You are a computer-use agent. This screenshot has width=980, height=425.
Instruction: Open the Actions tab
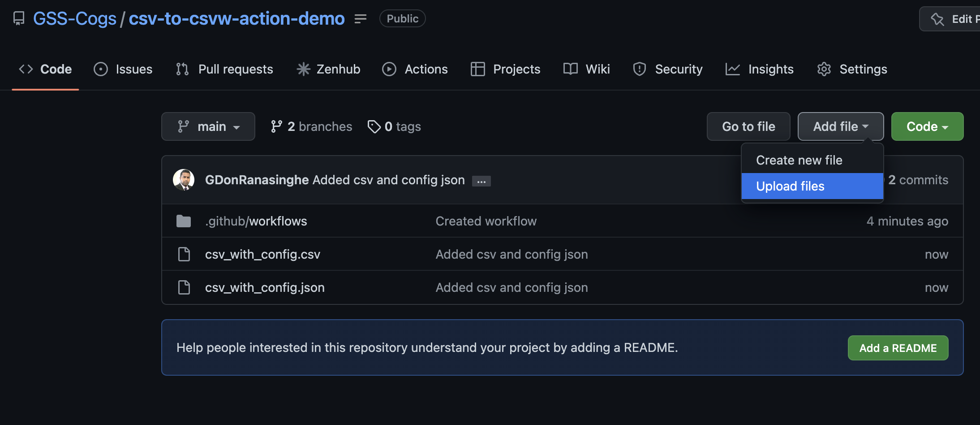point(415,69)
